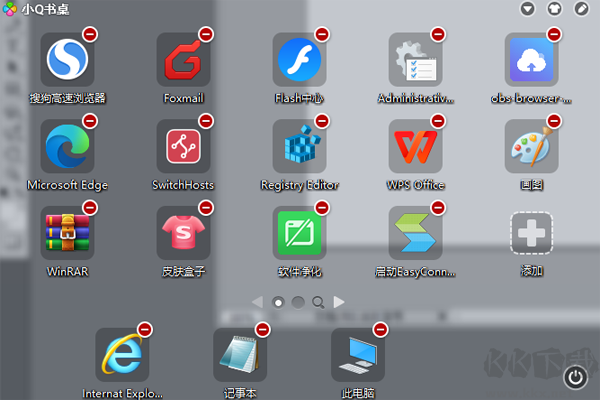Image resolution: width=600 pixels, height=400 pixels.
Task: Click the edit pencil icon in title bar
Action: click(582, 9)
